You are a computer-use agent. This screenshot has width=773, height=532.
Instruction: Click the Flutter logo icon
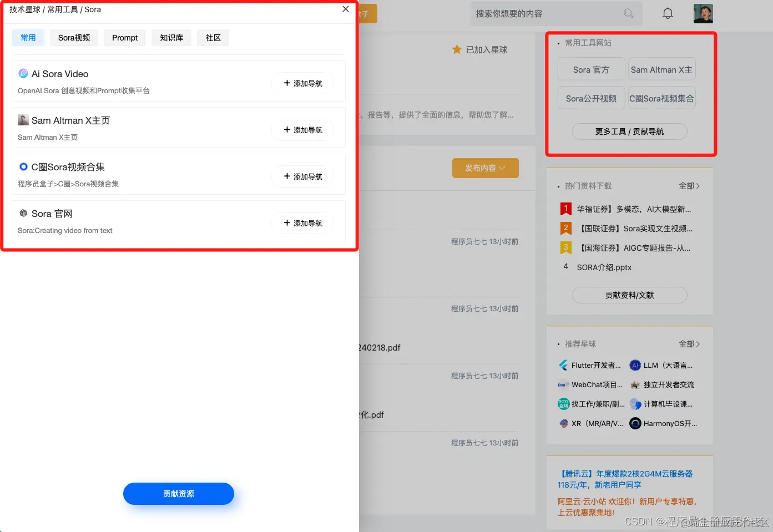(x=563, y=365)
